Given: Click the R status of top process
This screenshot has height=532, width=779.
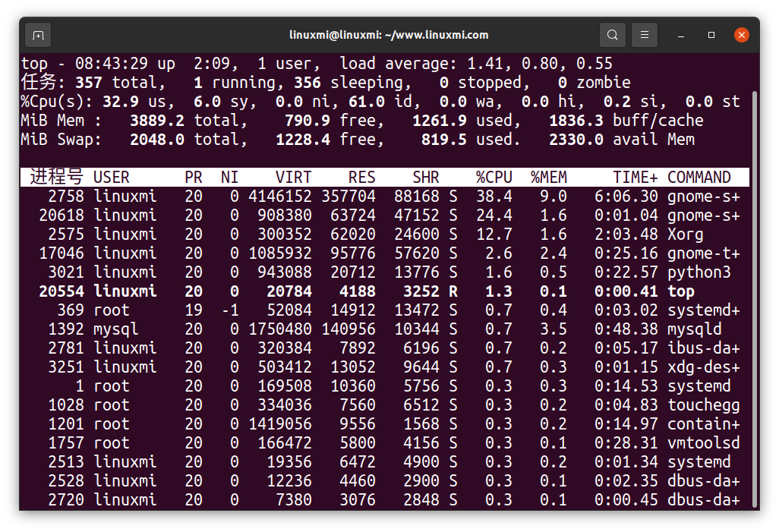Looking at the screenshot, I should [x=453, y=291].
